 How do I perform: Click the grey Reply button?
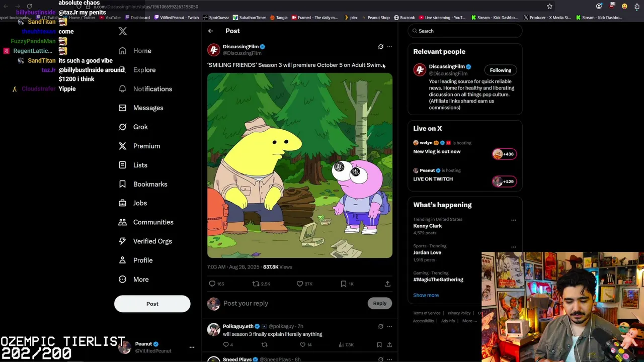[380, 303]
